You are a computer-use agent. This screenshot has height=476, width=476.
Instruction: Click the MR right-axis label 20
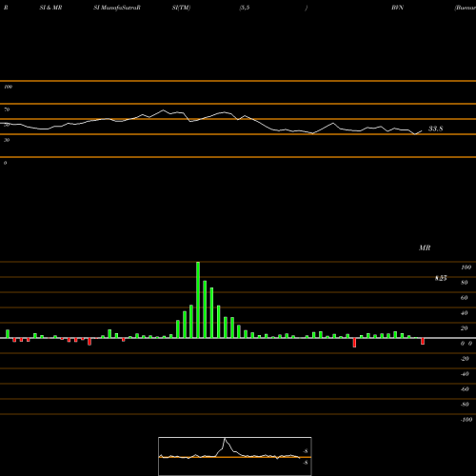(x=465, y=328)
